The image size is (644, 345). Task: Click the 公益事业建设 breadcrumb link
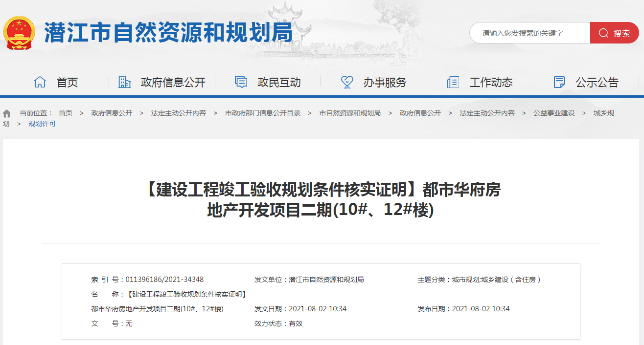point(554,113)
